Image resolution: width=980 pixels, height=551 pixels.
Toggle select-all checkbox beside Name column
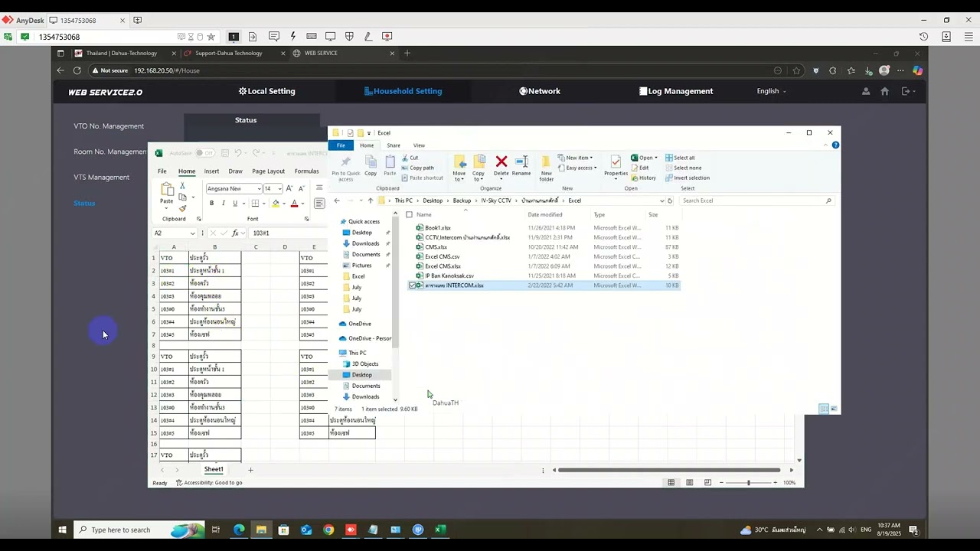click(410, 214)
